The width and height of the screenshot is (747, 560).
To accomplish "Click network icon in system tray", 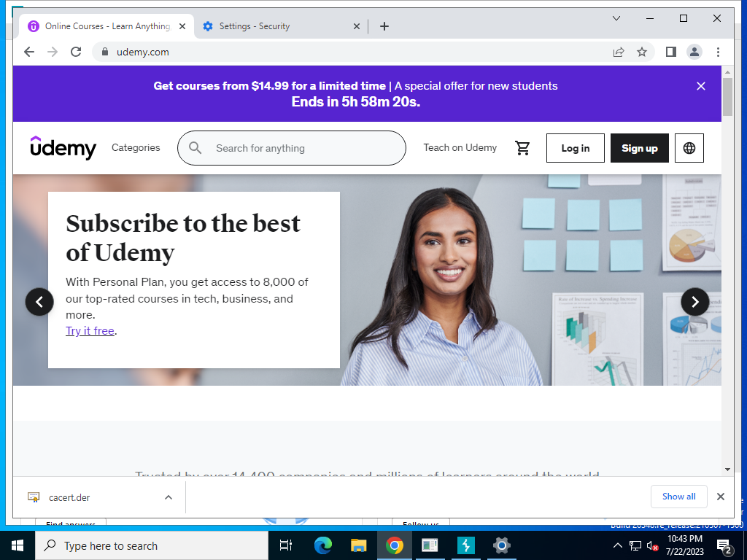I will point(635,545).
